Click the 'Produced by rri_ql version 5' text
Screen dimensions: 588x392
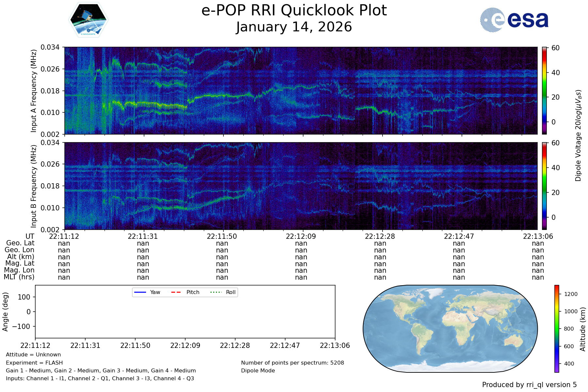[529, 385]
